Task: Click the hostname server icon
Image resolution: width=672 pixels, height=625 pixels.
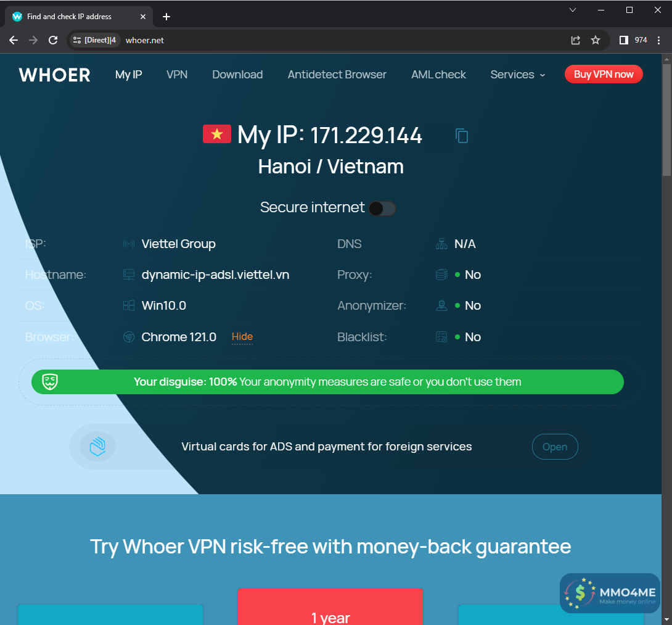Action: click(129, 275)
